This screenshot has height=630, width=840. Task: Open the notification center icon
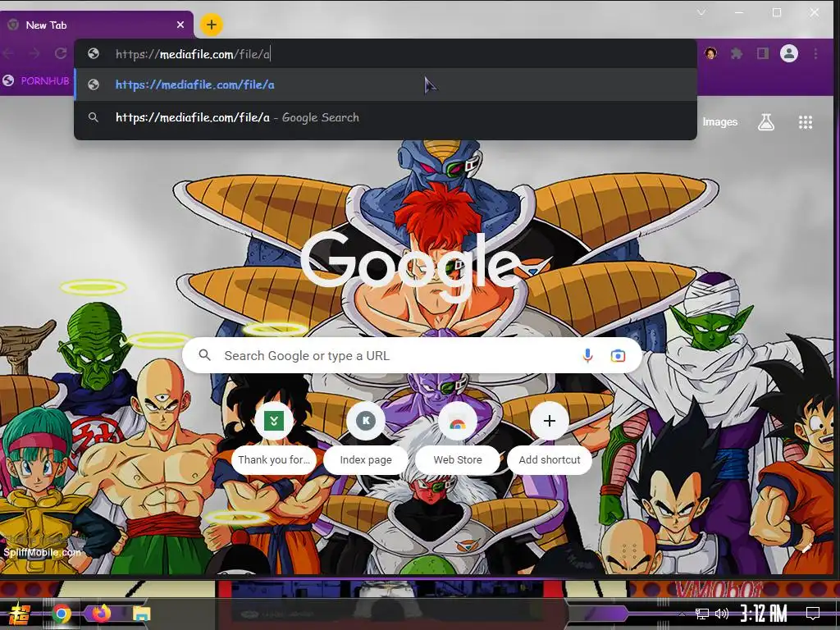pos(813,613)
